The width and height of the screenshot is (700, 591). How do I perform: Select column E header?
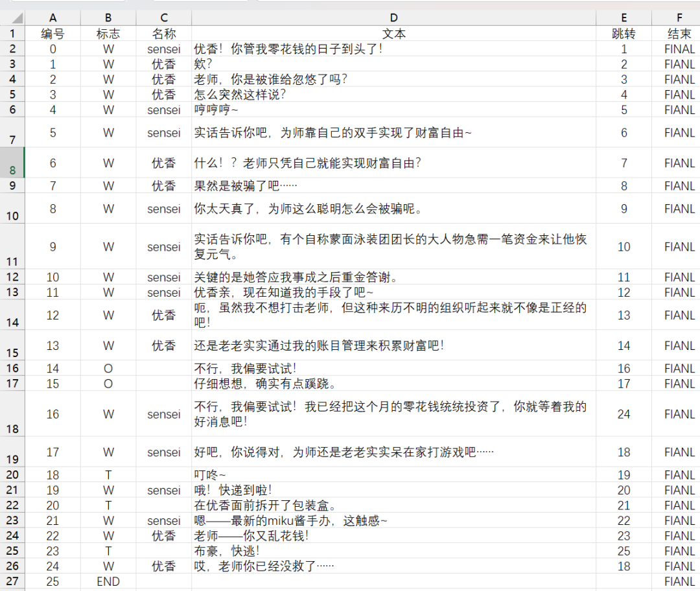[x=624, y=18]
